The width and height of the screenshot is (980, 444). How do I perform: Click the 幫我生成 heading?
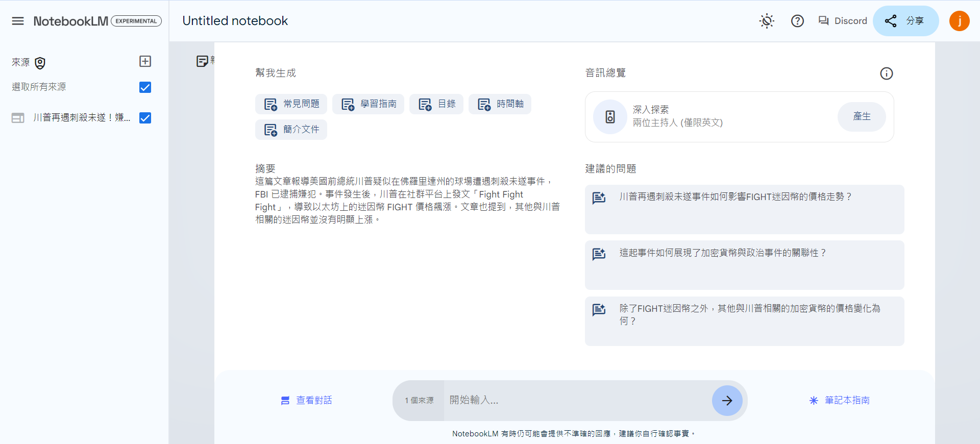click(276, 73)
